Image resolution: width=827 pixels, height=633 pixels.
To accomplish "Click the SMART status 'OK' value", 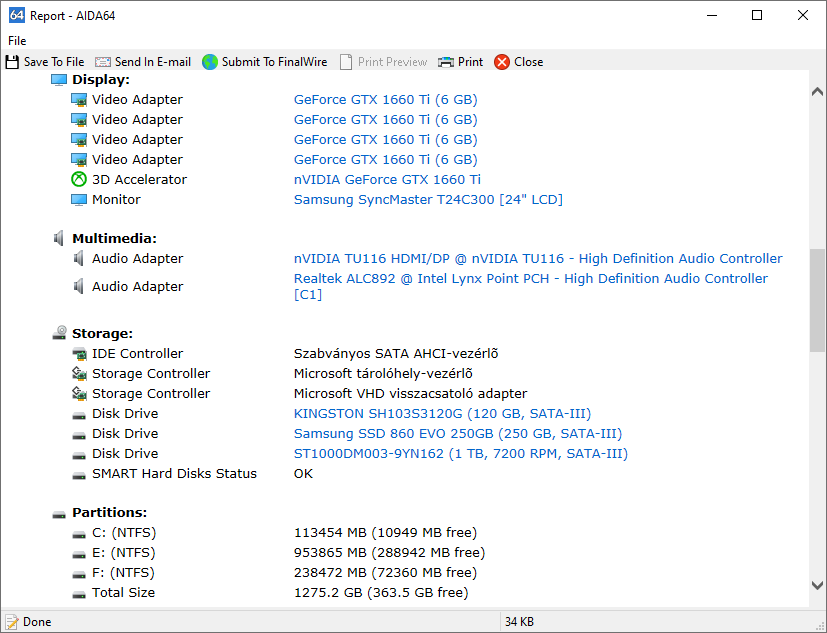I will tap(303, 474).
